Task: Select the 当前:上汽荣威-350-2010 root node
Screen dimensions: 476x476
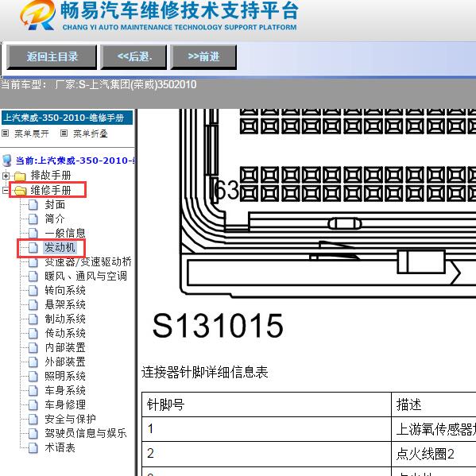Action: [x=75, y=161]
